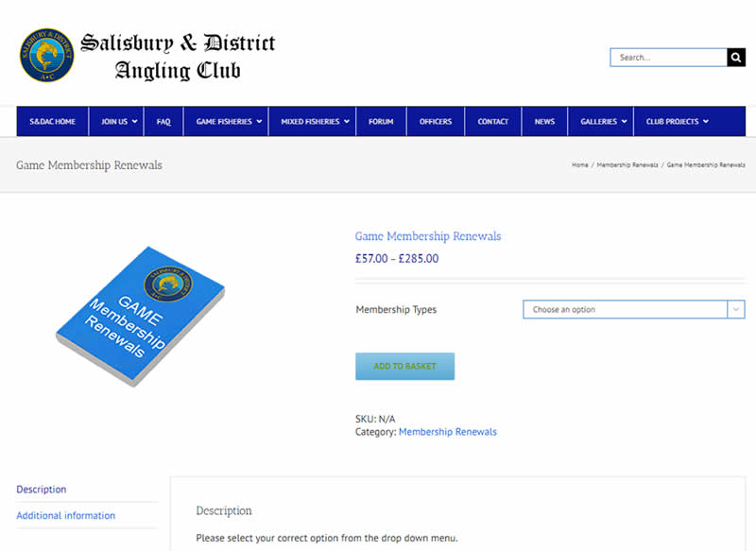756x551 pixels.
Task: Click the search magnifier button
Action: click(736, 58)
